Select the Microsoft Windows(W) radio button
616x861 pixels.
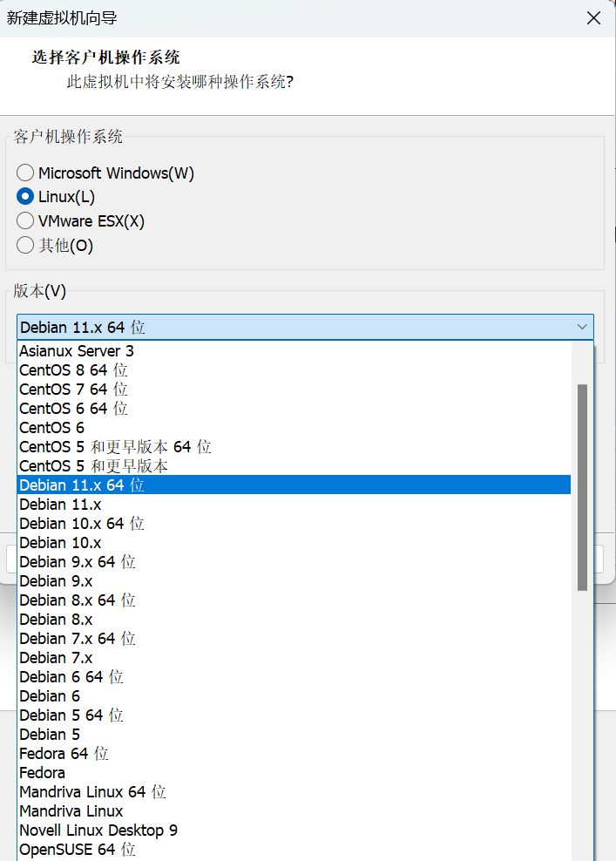[25, 173]
